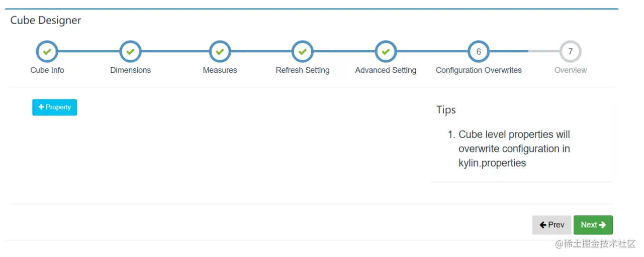Click the Tips heading
This screenshot has height=257, width=644.
[446, 110]
